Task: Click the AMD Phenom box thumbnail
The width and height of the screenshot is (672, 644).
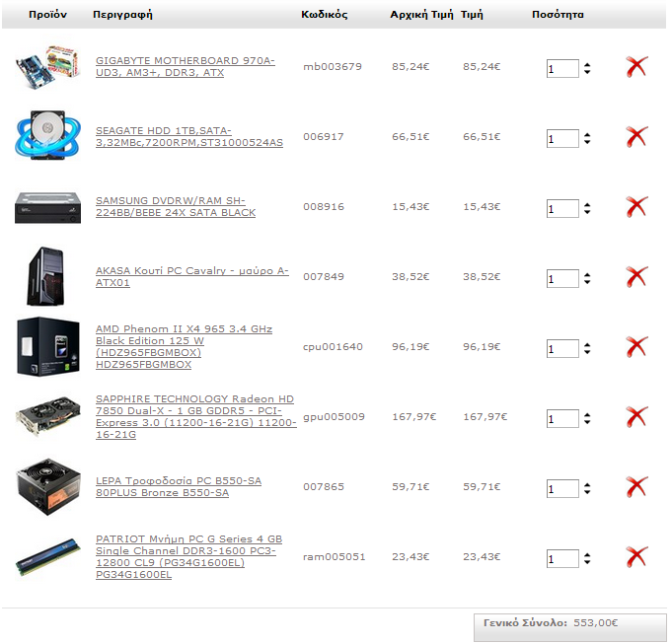Action: [x=48, y=347]
